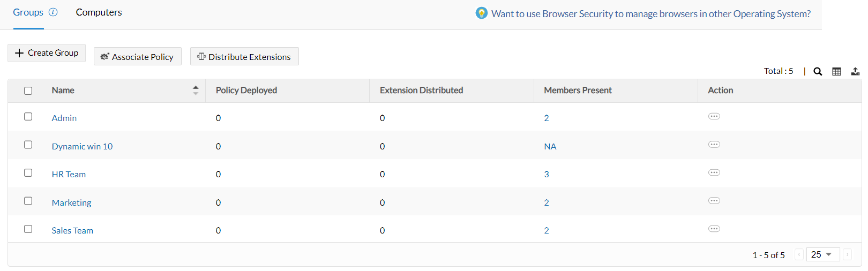This screenshot has width=868, height=271.
Task: Select the Dynamic win 10 checkbox
Action: 28,145
